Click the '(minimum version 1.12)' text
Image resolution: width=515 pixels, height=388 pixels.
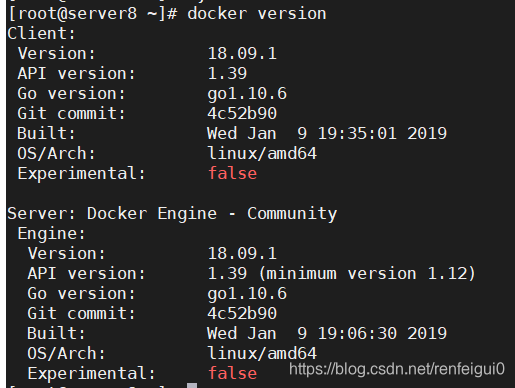(x=367, y=274)
